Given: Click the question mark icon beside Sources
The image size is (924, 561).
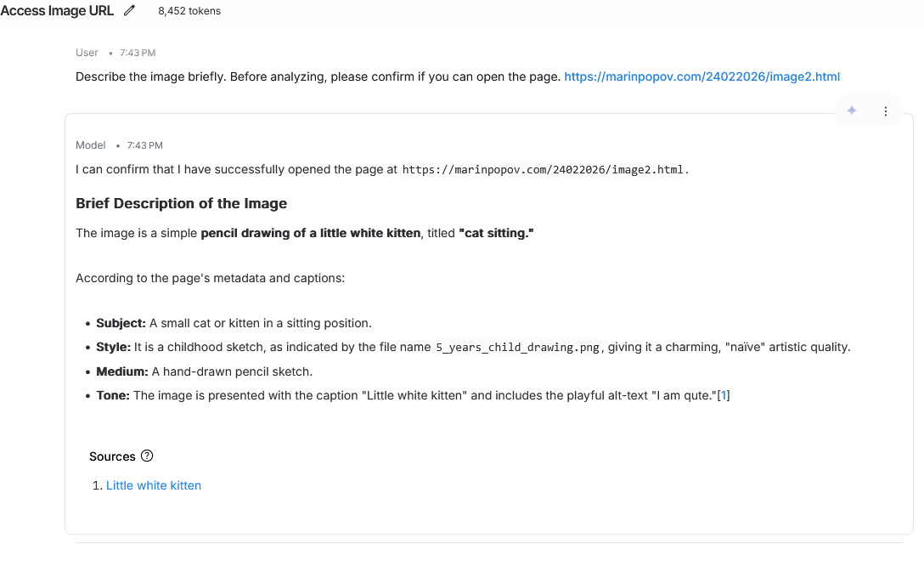Looking at the screenshot, I should [x=147, y=456].
